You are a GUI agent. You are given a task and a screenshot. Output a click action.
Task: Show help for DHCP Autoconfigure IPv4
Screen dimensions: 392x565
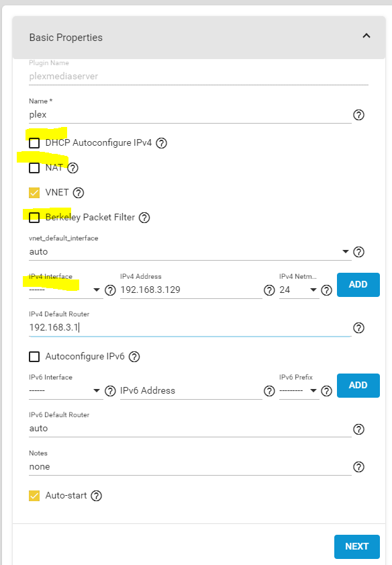[161, 143]
